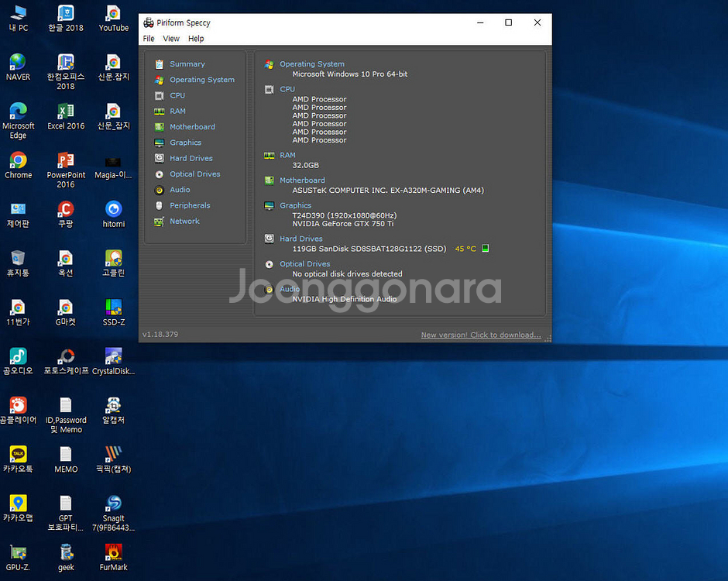This screenshot has width=728, height=581.
Task: Click the RAM stick icon in sidebar
Action: click(x=160, y=112)
